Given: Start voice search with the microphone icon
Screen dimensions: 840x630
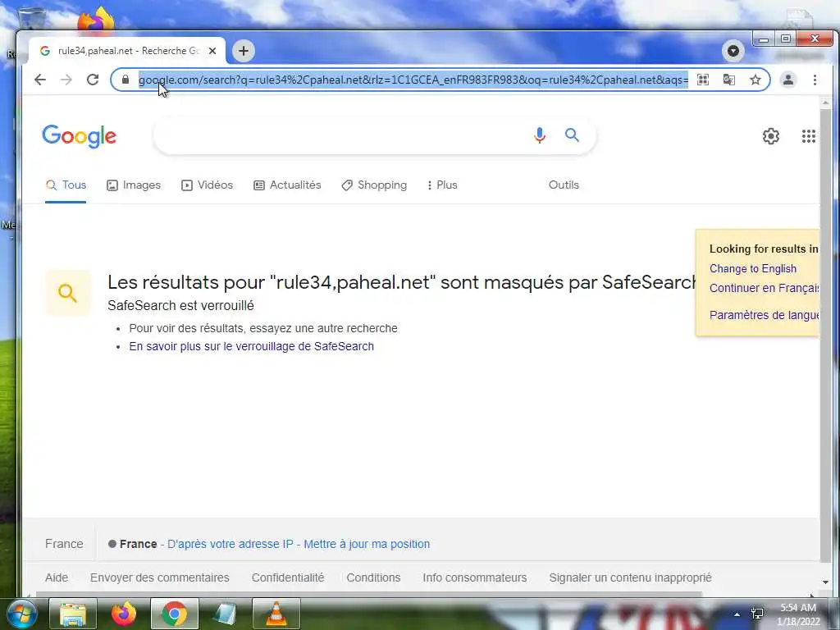Looking at the screenshot, I should 540,135.
